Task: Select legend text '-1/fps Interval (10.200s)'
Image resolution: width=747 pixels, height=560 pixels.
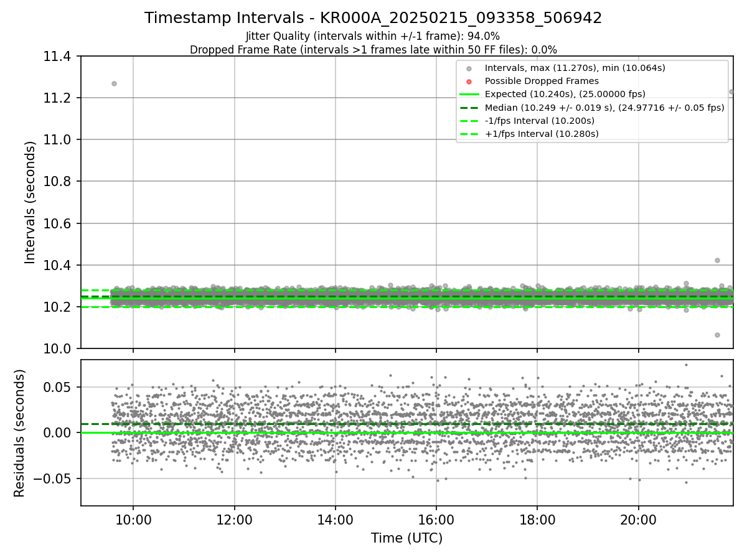Action: pos(540,121)
